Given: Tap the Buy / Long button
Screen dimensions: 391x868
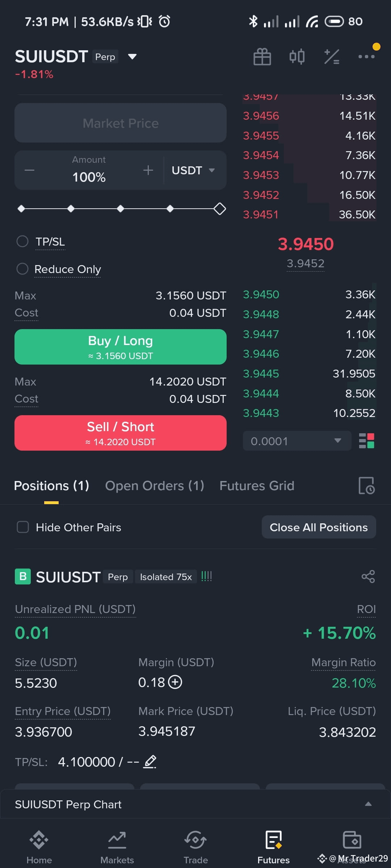Looking at the screenshot, I should (x=121, y=347).
